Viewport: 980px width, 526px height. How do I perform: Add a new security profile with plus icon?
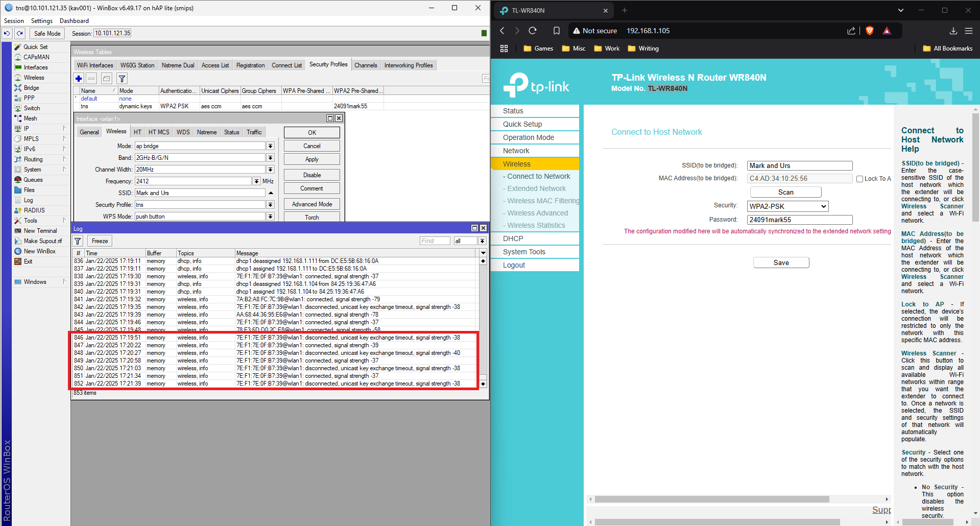coord(79,79)
